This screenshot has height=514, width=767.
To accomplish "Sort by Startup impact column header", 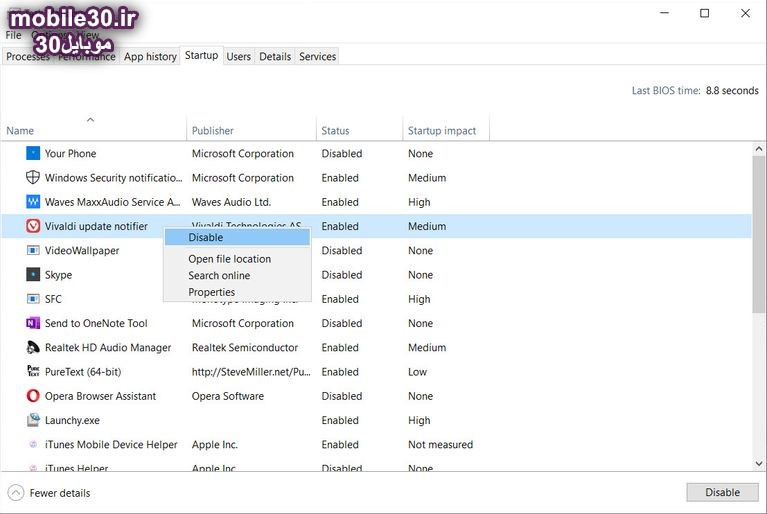I will pos(442,131).
